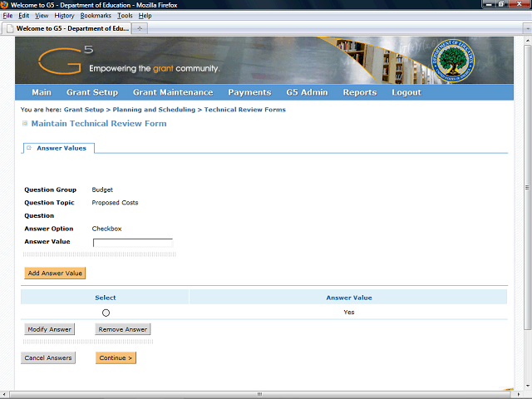
Task: Click the Checkbox answer option value
Action: pyautogui.click(x=106, y=229)
